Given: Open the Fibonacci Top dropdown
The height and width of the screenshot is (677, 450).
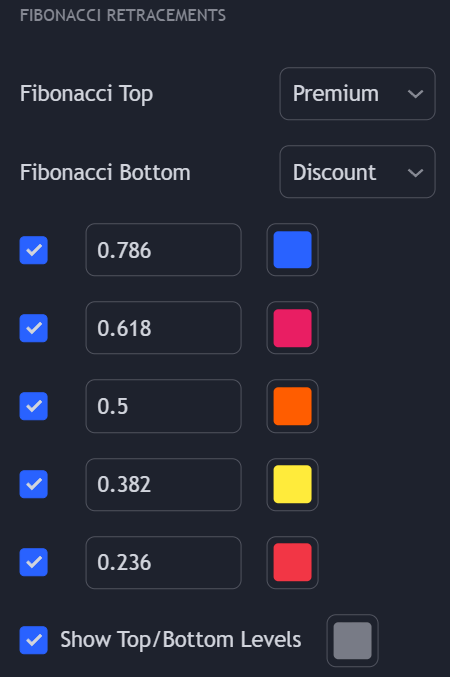Looking at the screenshot, I should [357, 94].
